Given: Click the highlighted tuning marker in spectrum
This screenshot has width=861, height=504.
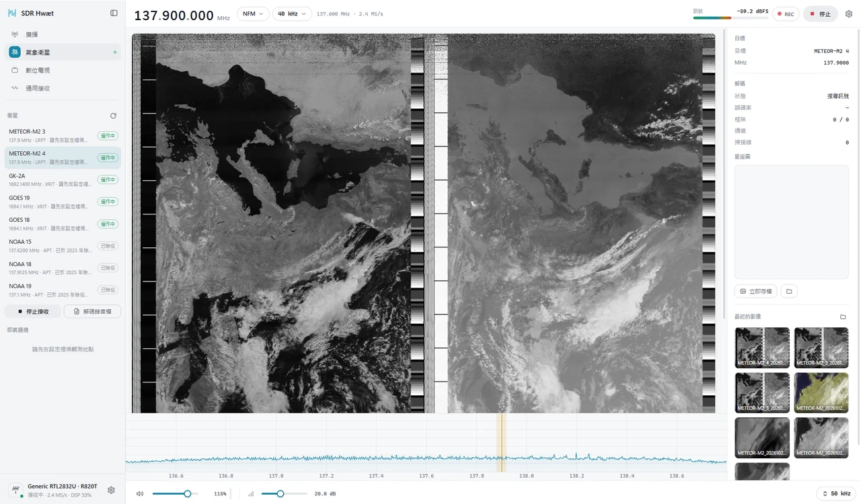Looking at the screenshot, I should 501,442.
